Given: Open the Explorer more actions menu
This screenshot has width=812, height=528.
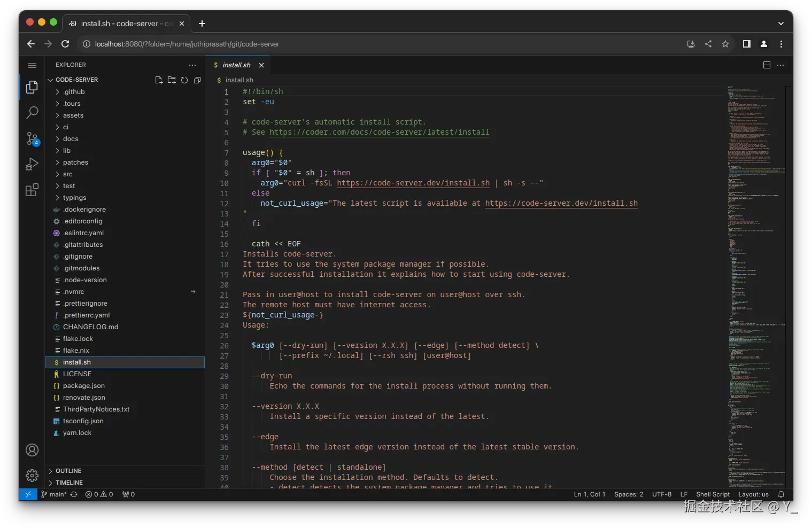Looking at the screenshot, I should click(x=192, y=65).
